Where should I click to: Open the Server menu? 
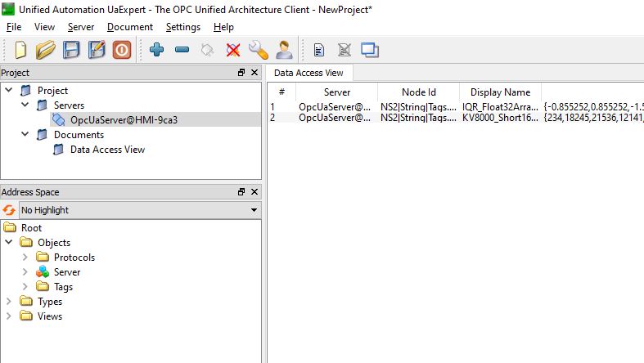pos(81,27)
